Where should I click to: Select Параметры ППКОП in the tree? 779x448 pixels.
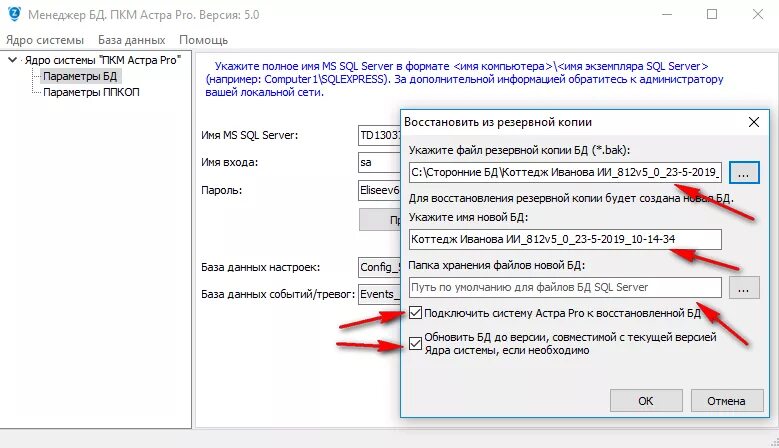tap(91, 92)
